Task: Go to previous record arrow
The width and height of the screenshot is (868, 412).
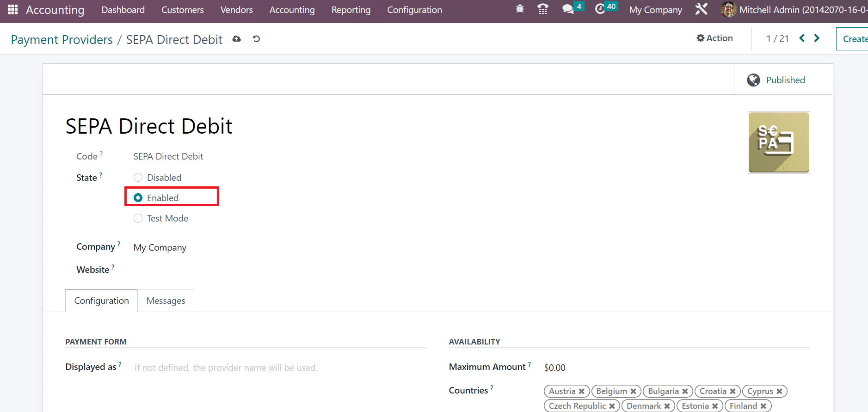Action: [802, 38]
